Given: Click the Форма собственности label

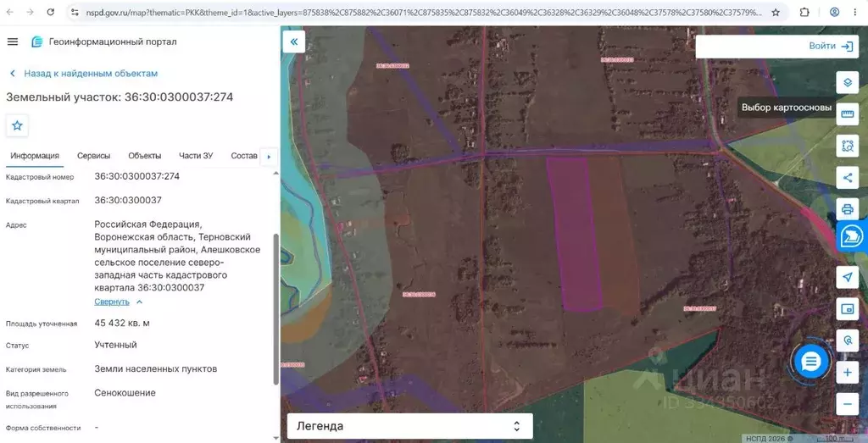Looking at the screenshot, I should pos(43,428).
